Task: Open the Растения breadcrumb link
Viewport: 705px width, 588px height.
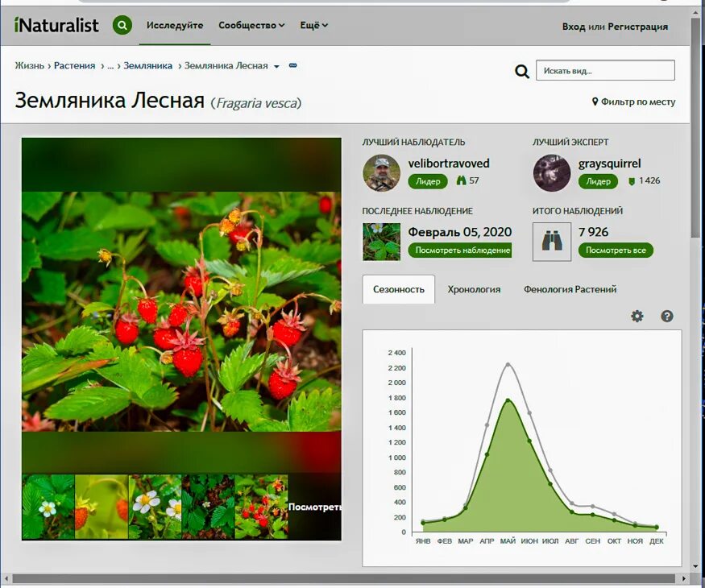Action: [73, 66]
